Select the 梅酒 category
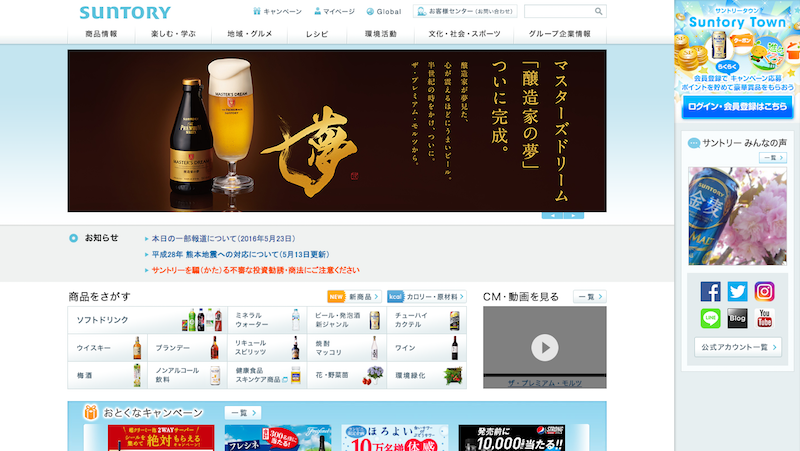 [x=108, y=375]
